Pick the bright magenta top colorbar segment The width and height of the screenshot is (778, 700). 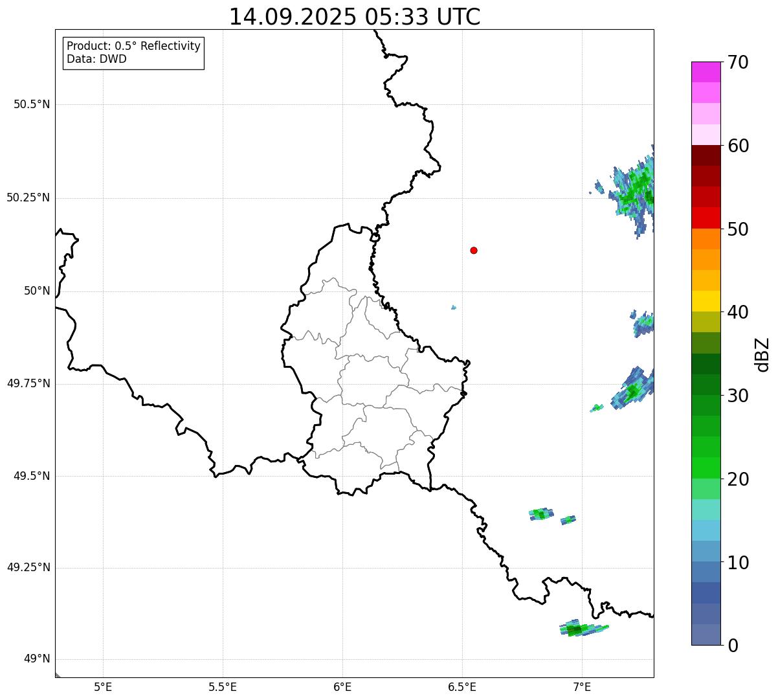(706, 72)
